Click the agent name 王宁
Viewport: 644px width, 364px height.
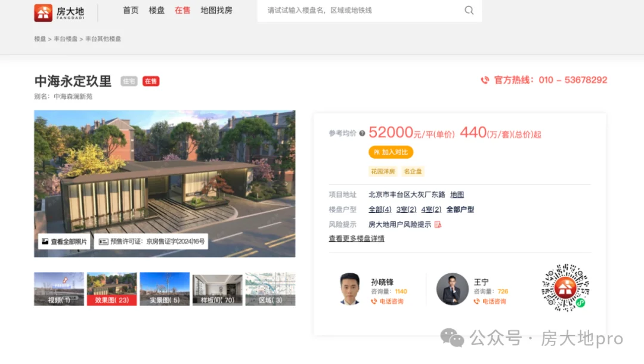(481, 282)
